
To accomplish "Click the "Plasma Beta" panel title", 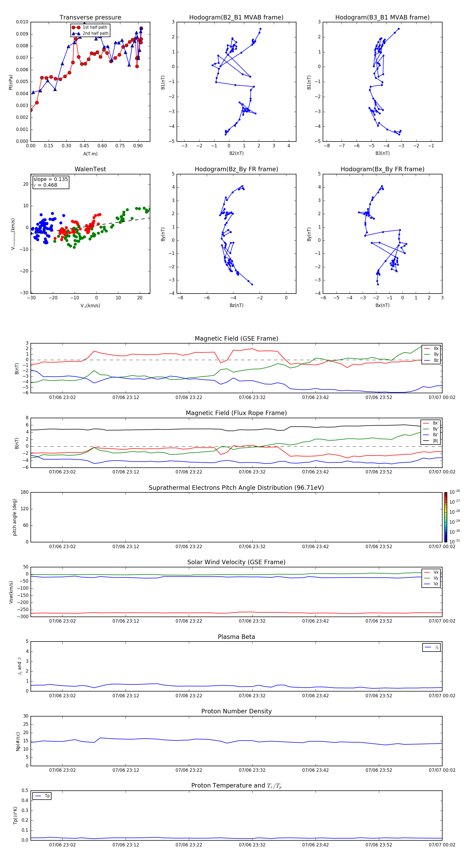I will coord(236,637).
